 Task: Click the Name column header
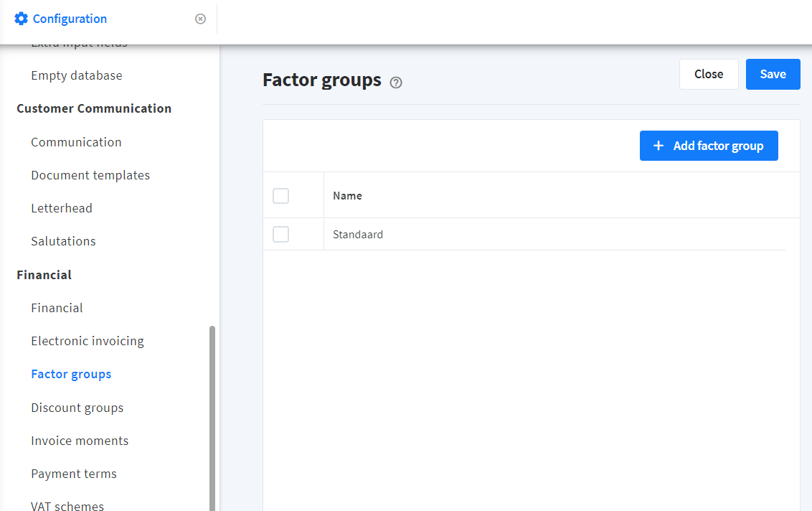pyautogui.click(x=347, y=196)
